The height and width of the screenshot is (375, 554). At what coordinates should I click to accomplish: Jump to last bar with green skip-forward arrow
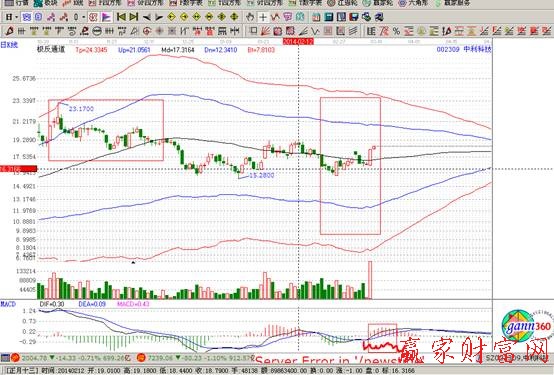tap(134, 17)
